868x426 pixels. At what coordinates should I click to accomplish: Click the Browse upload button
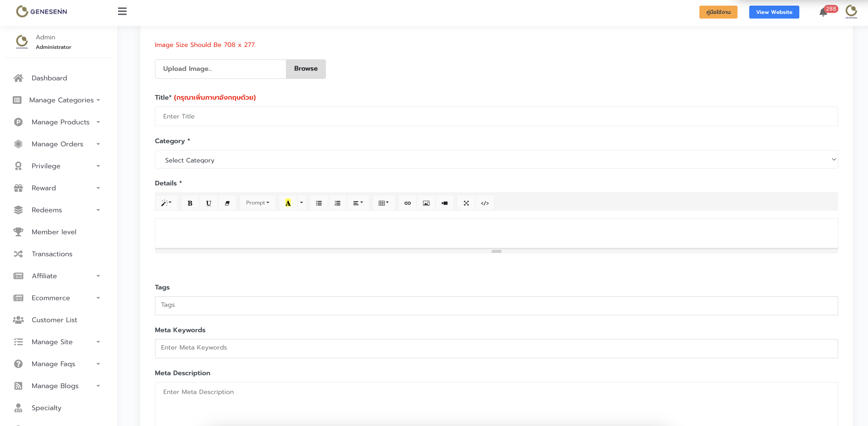pos(306,69)
